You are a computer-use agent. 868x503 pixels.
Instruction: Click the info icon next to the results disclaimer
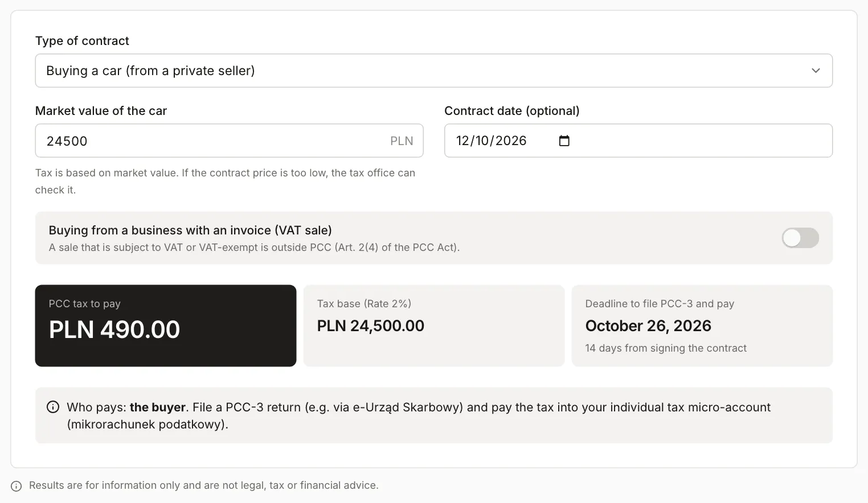coord(17,486)
